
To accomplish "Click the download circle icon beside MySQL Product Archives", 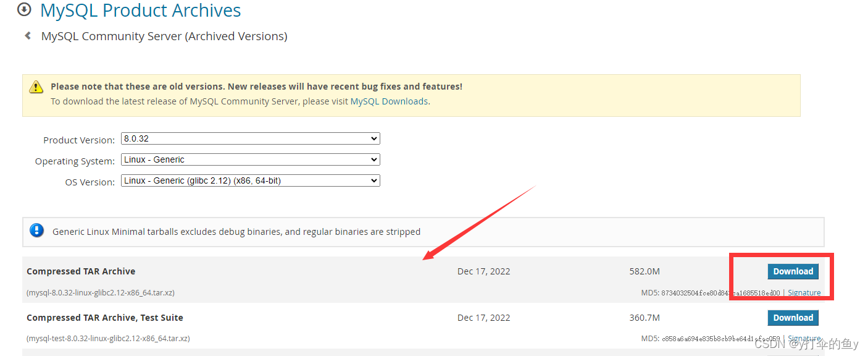I will pyautogui.click(x=24, y=9).
